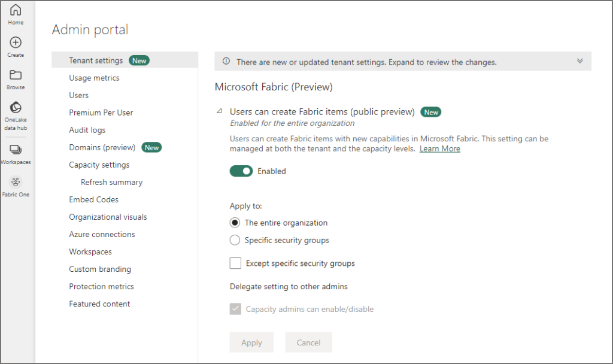
Task: Select The entire organization radio button
Action: point(235,223)
